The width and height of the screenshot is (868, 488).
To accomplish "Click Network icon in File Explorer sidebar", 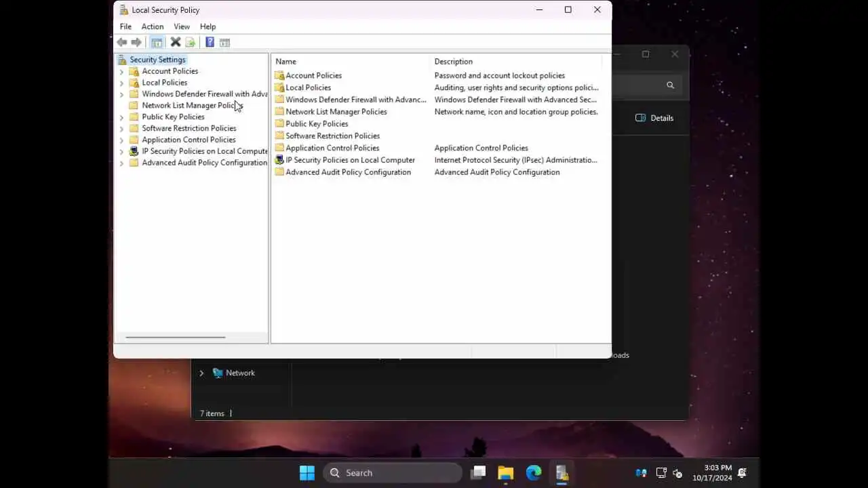I will tap(218, 373).
